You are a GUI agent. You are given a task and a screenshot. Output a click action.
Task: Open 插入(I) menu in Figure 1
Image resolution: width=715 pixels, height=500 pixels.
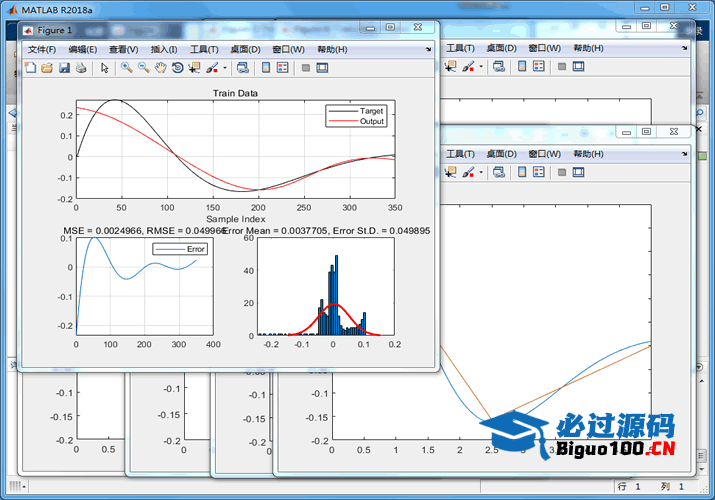164,49
